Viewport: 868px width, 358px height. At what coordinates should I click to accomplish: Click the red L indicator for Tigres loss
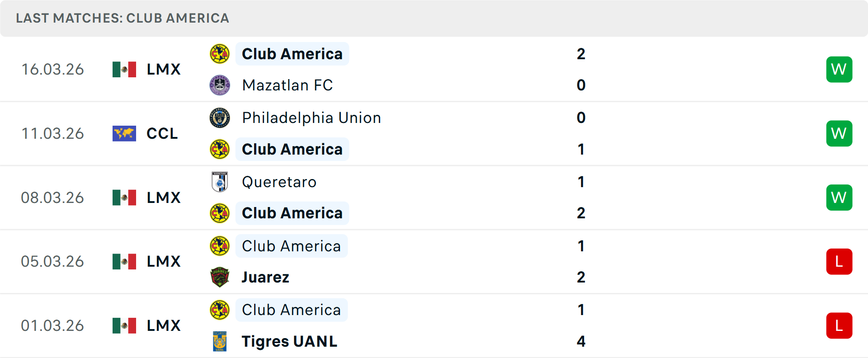click(x=839, y=325)
